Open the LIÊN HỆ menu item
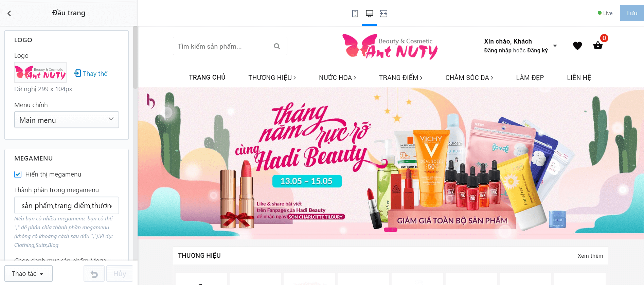 [579, 78]
